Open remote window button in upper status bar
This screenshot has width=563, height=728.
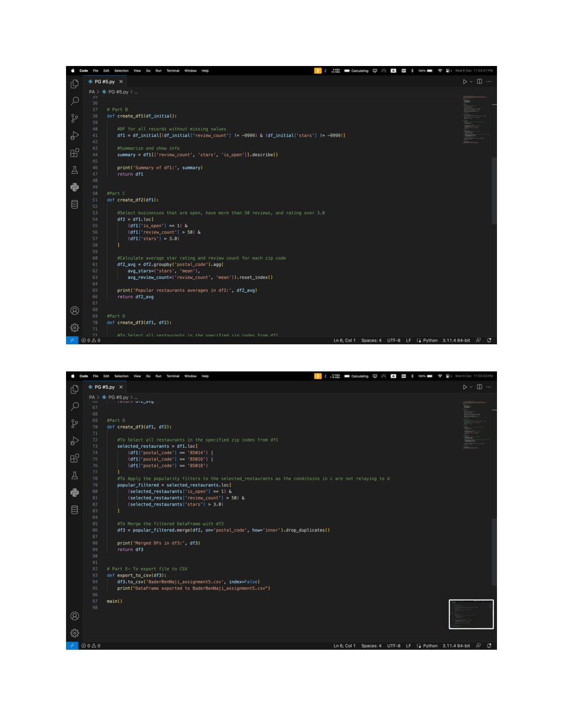pos(72,340)
